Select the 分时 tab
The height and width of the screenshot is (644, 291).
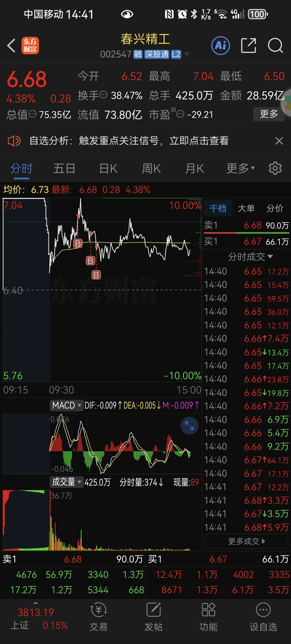pos(21,168)
